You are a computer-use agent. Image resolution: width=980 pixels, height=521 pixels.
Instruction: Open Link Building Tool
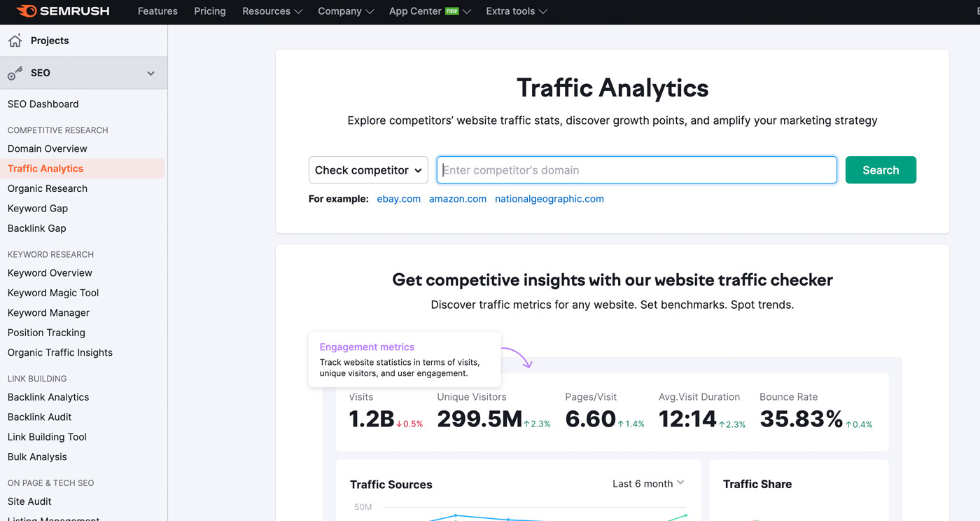[x=47, y=437]
